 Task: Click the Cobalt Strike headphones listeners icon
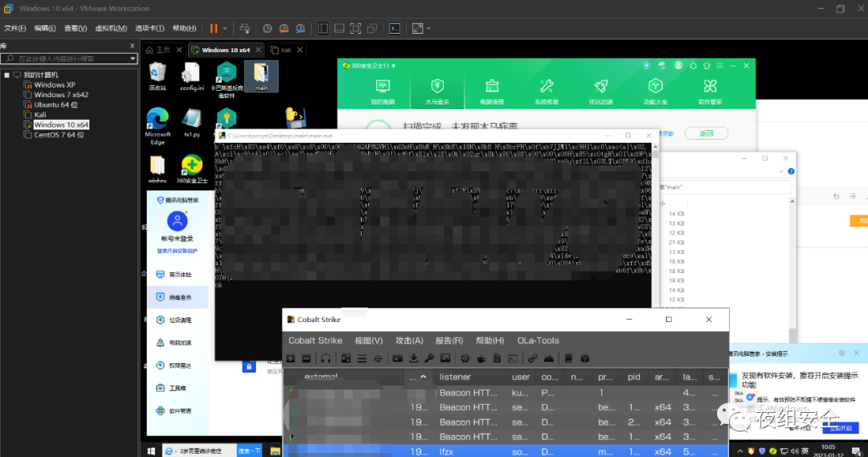click(326, 358)
